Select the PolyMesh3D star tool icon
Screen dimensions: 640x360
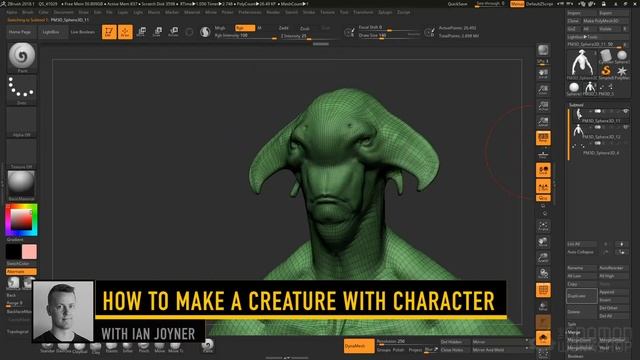[622, 71]
